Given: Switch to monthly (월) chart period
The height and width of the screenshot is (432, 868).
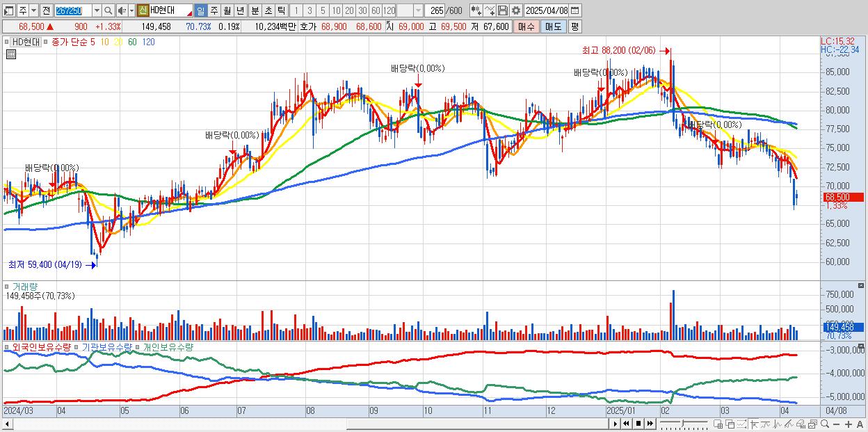Looking at the screenshot, I should [x=227, y=10].
